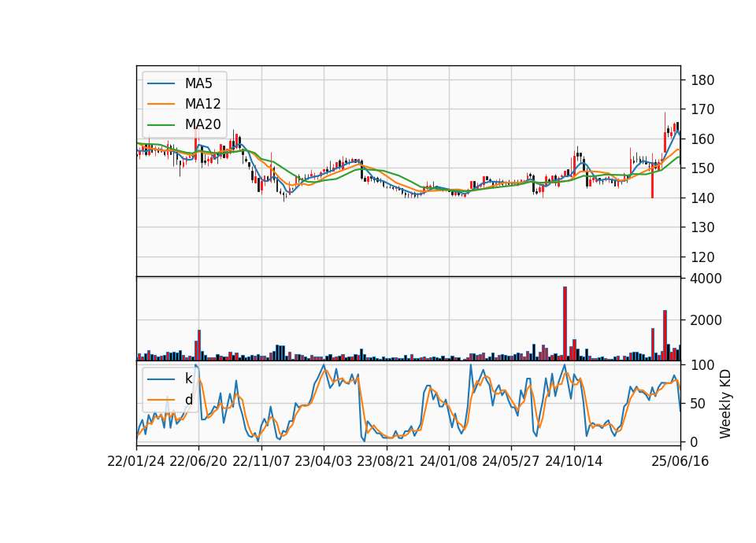Screen dimensions: 756x543
Task: Click the tallest red volume bar near 24/10/14
Action: [x=565, y=323]
